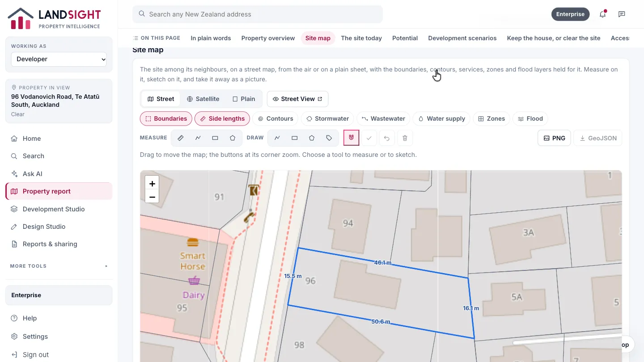This screenshot has width=644, height=362.
Task: Go to Reports & sharing
Action: [x=59, y=244]
